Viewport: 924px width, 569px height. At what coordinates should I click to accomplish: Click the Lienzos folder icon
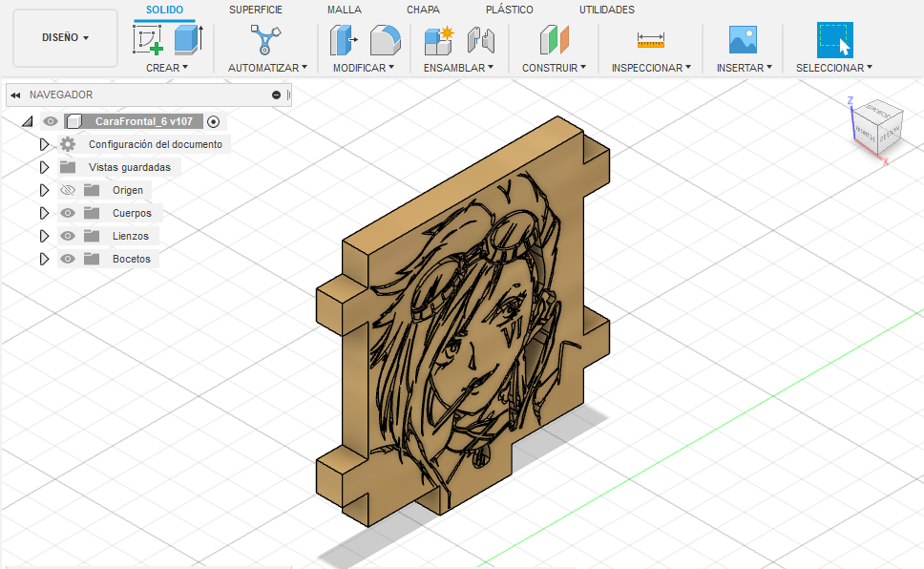[92, 236]
